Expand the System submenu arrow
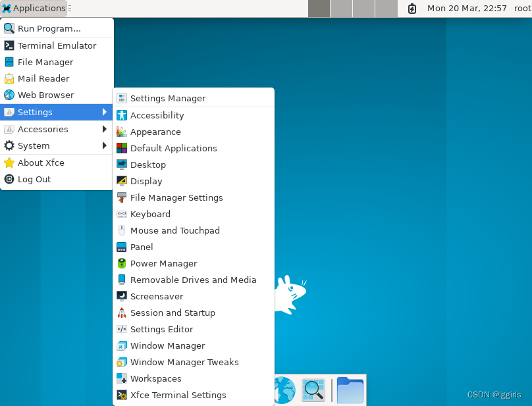Screen dimensions: 532x406 [105, 145]
